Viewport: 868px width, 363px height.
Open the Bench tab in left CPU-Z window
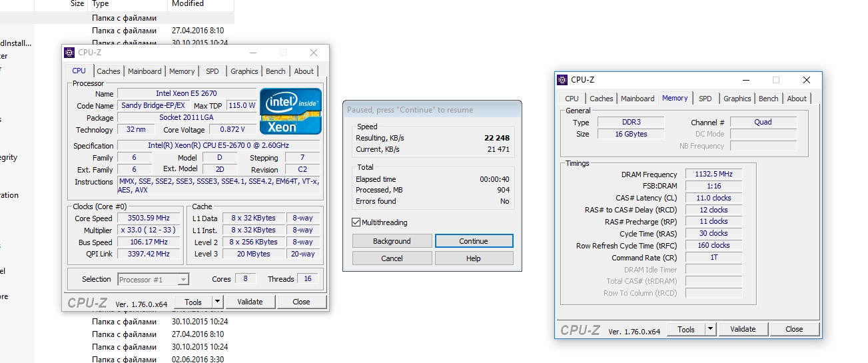(x=276, y=71)
